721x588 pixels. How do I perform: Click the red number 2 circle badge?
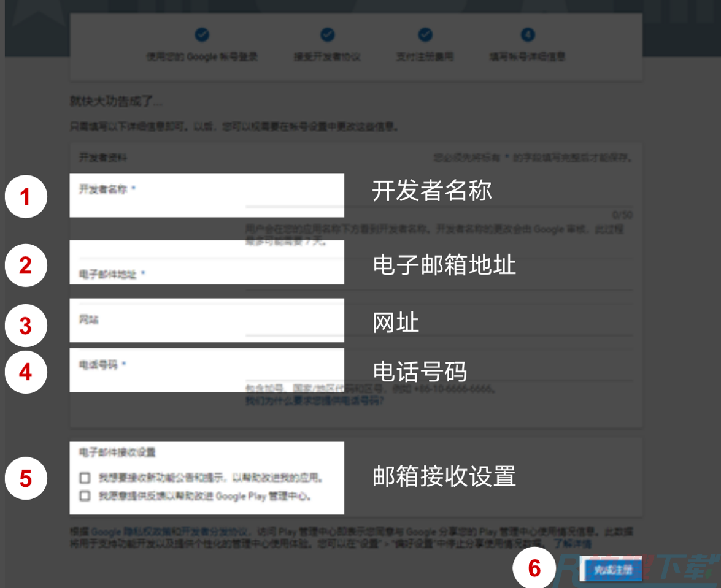(26, 265)
